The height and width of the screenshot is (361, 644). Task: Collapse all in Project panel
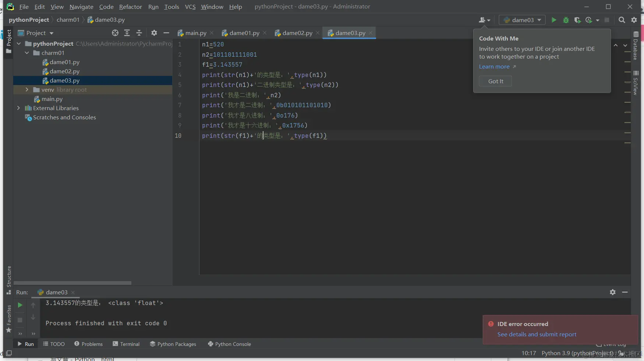coord(139,33)
